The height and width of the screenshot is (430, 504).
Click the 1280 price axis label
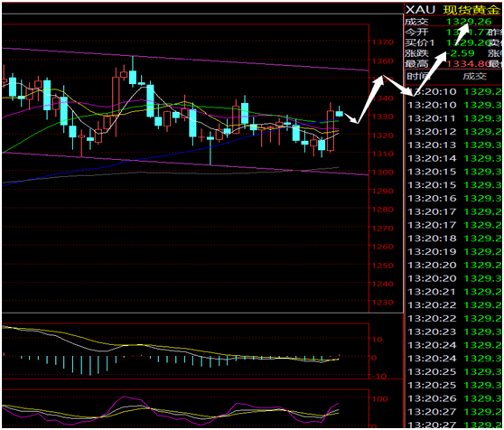[382, 210]
